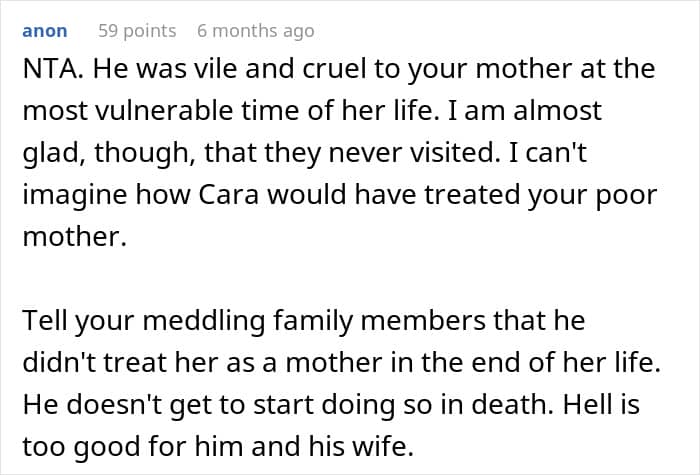Open the anon user profile link
Viewport: 700px width, 475px height.
45,31
